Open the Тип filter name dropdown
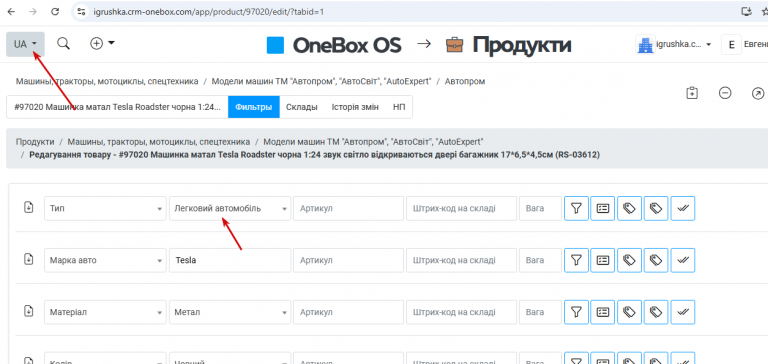768x364 pixels. click(x=105, y=208)
